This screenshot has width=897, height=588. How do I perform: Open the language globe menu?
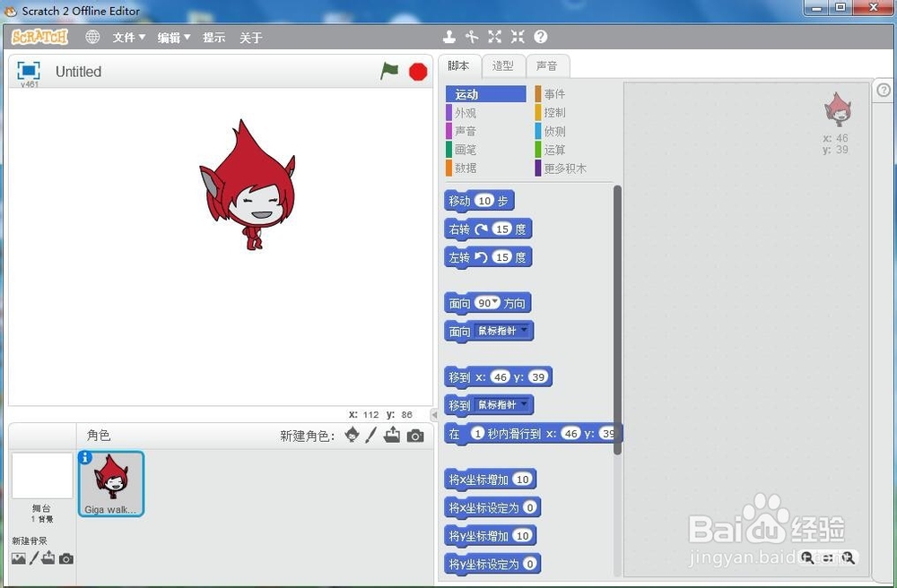coord(92,37)
